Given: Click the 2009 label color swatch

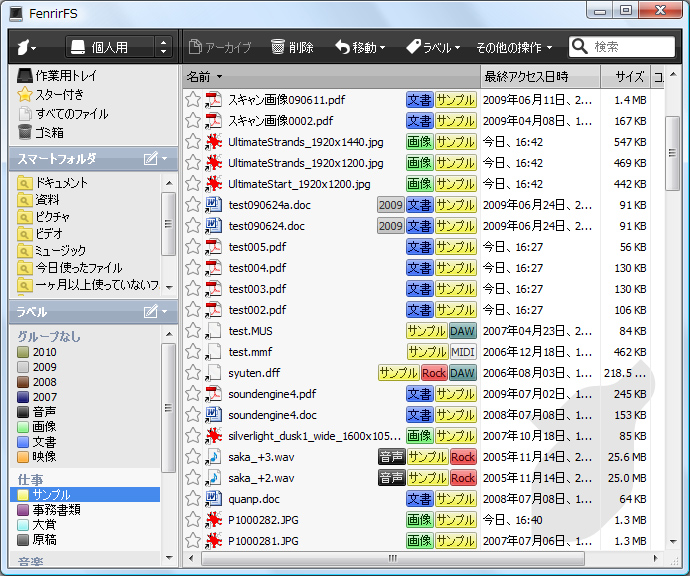Looking at the screenshot, I should click(23, 367).
